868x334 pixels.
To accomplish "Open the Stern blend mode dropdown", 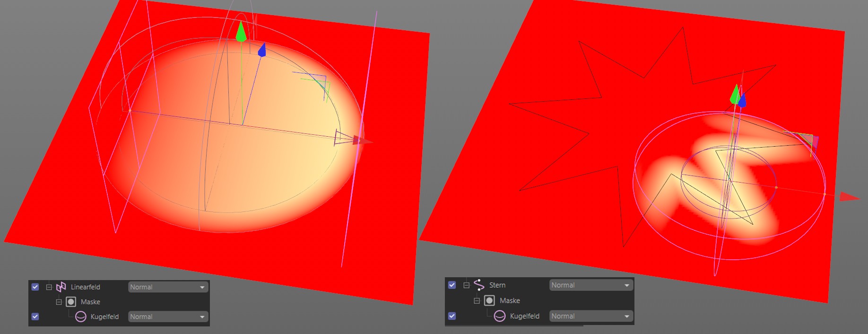I will [x=590, y=285].
